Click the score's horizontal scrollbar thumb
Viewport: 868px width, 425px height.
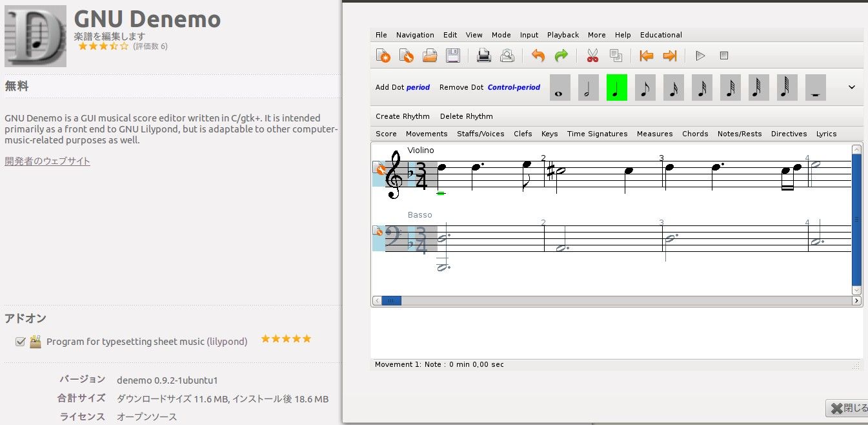391,300
